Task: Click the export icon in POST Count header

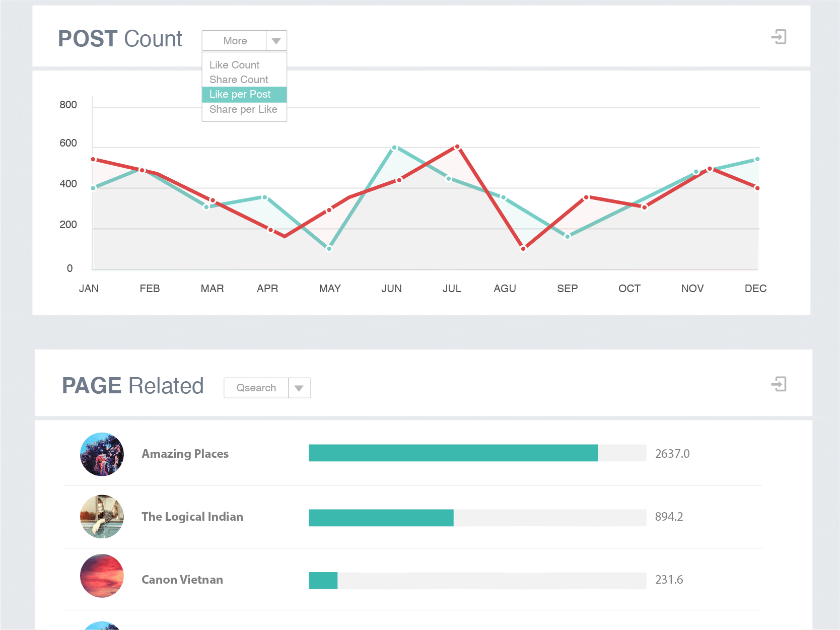Action: coord(779,37)
